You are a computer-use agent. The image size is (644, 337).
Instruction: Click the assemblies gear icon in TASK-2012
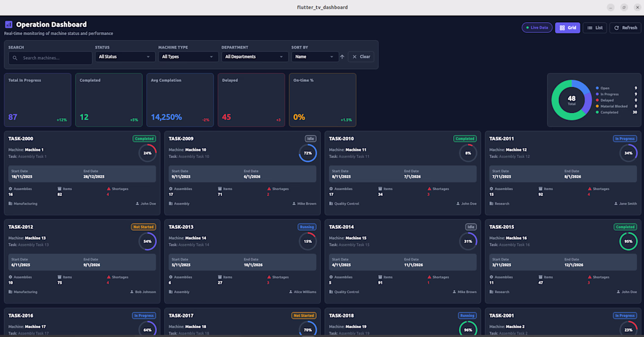coord(11,277)
